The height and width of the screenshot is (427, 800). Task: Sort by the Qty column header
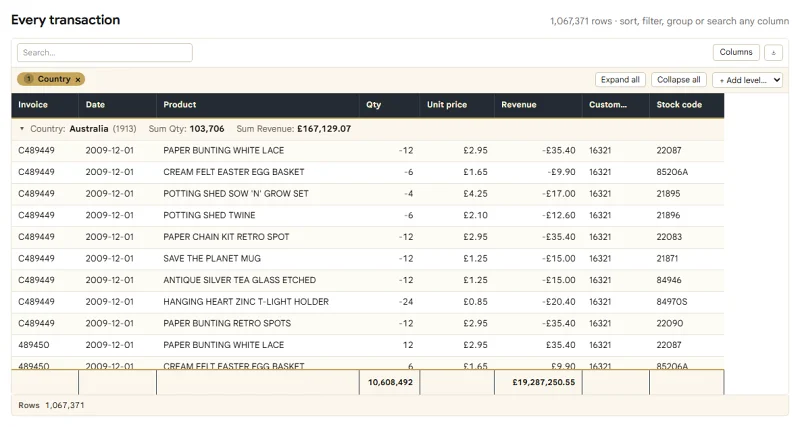[x=389, y=105]
